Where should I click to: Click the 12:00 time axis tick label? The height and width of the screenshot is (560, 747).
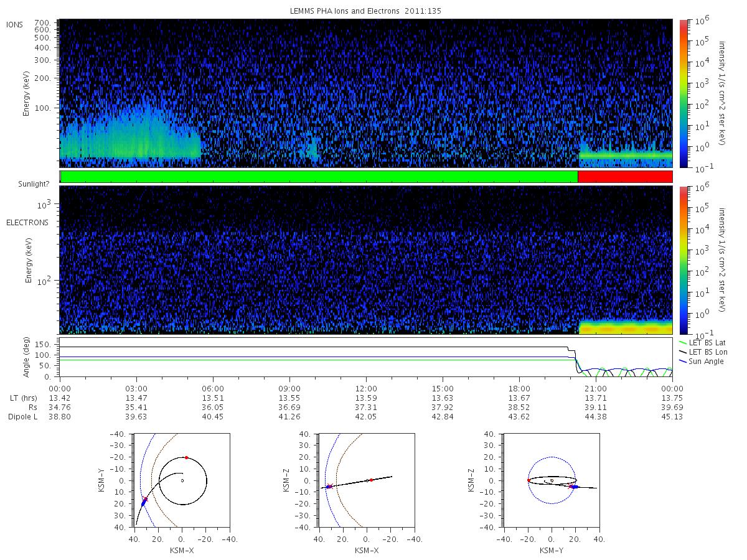tap(366, 386)
